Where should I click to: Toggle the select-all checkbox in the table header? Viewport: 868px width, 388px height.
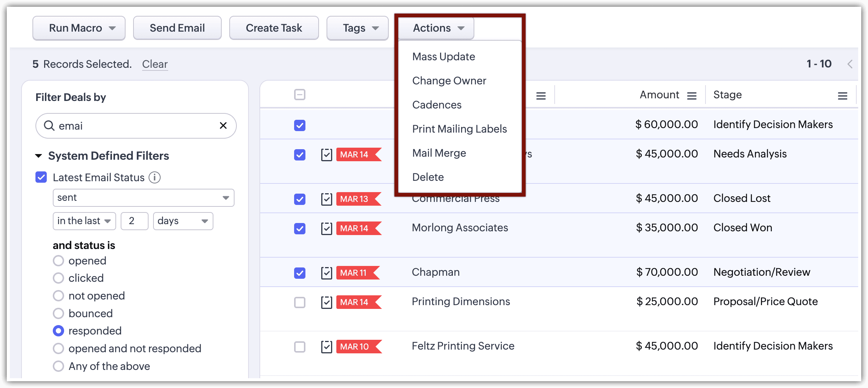click(x=300, y=95)
